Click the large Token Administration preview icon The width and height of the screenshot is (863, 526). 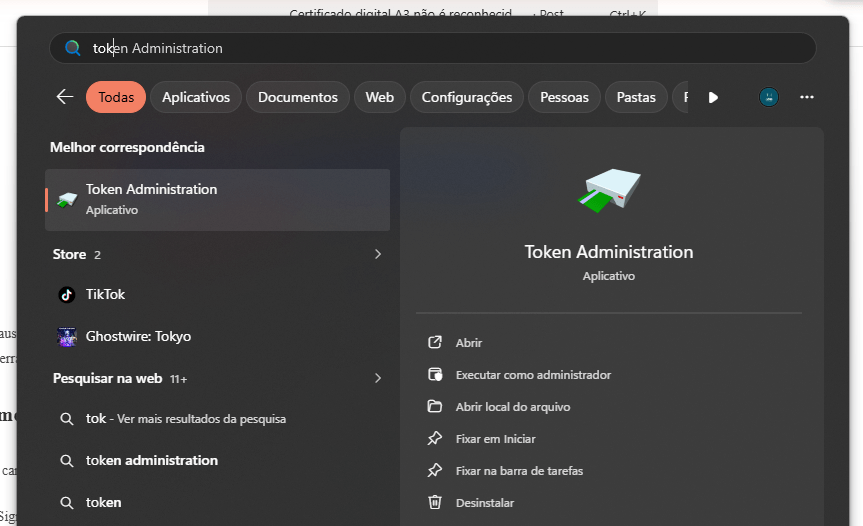coord(609,190)
